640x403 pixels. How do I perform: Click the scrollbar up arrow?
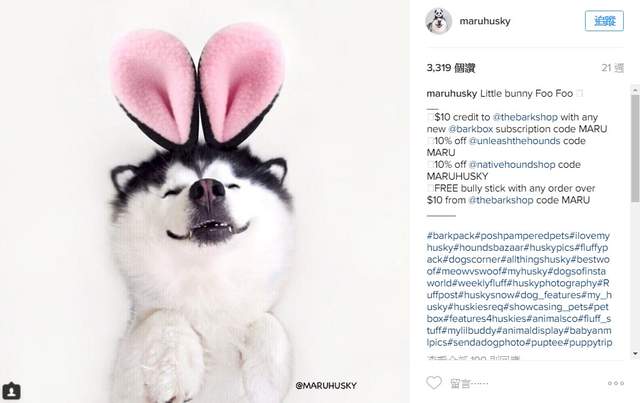(x=635, y=89)
